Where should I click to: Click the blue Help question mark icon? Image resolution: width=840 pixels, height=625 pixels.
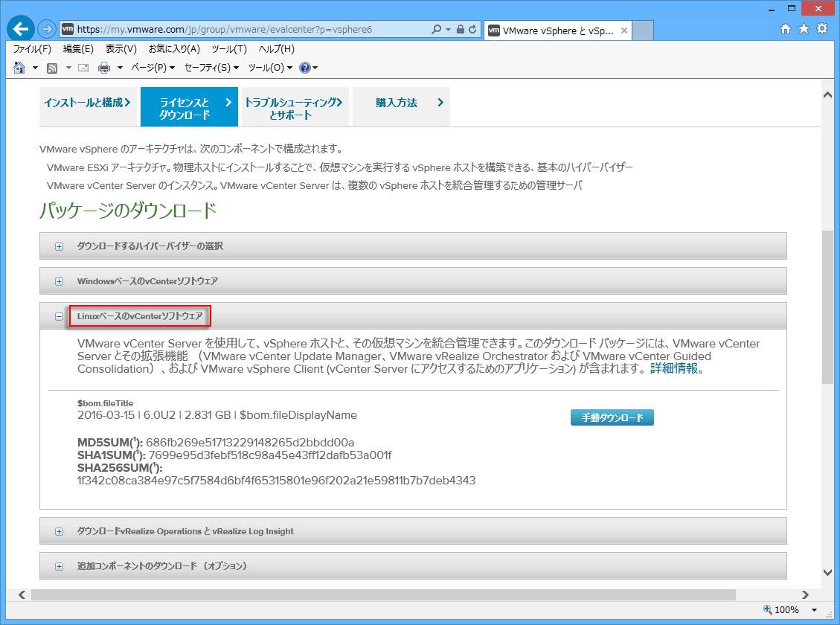[305, 68]
